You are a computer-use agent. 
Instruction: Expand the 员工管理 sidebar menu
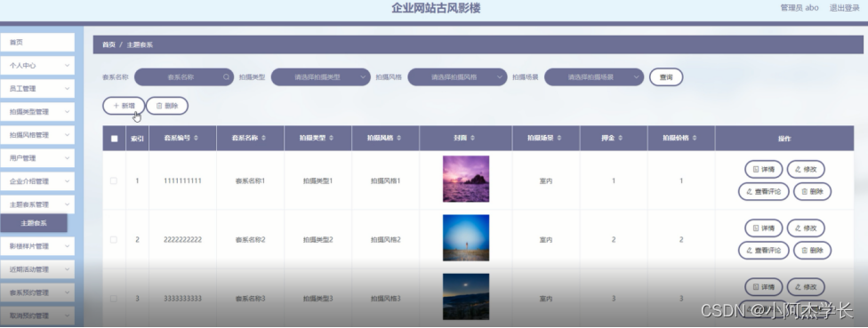click(x=37, y=89)
